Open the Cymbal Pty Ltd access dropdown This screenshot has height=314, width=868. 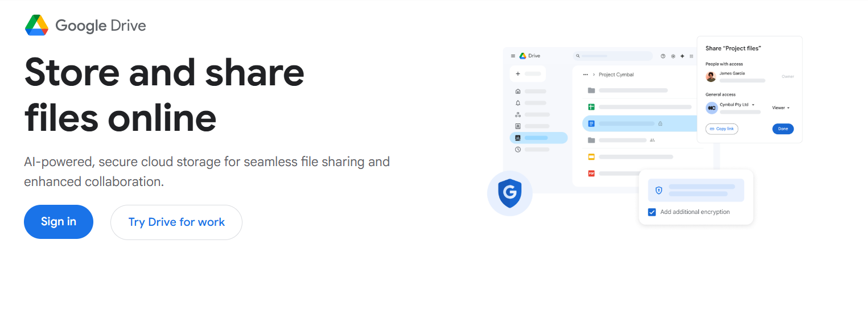[x=737, y=105]
